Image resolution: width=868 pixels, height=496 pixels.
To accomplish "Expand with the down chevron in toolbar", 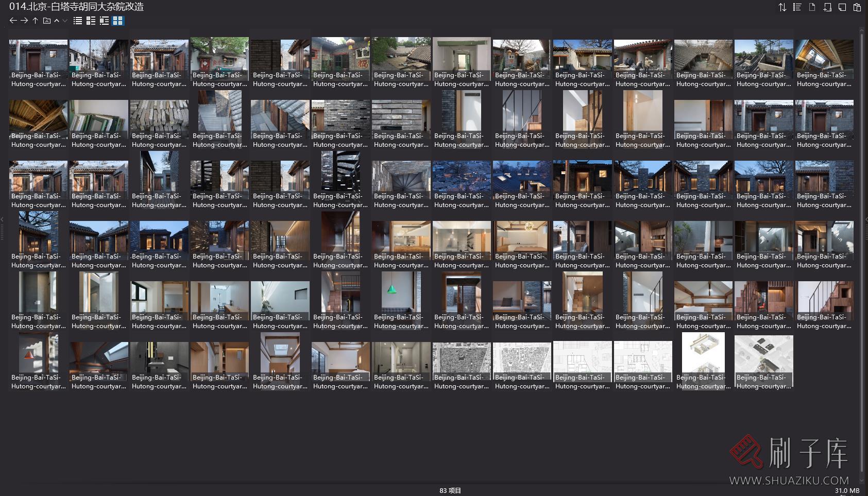I will 64,21.
